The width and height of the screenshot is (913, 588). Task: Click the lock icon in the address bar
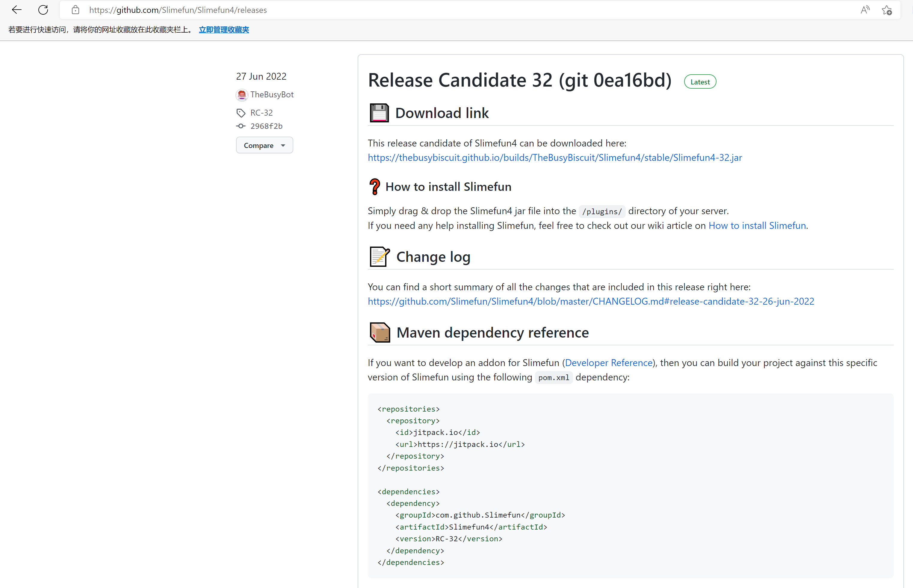coord(75,10)
